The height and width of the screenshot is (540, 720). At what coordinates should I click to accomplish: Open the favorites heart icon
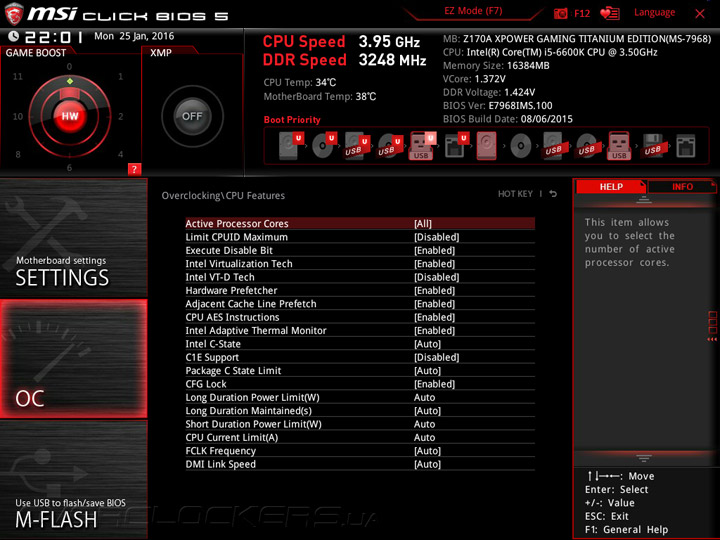click(x=610, y=13)
